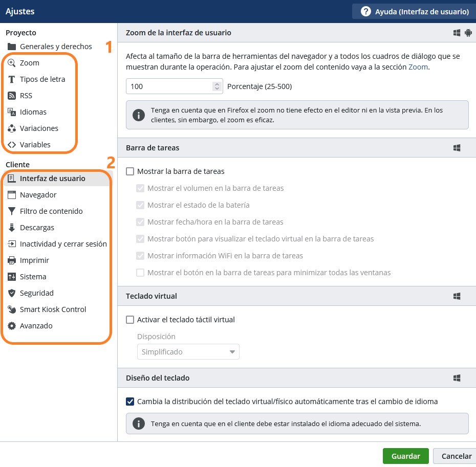Click the zoom percentage stepper arrows
The image size is (476, 467).
click(217, 86)
